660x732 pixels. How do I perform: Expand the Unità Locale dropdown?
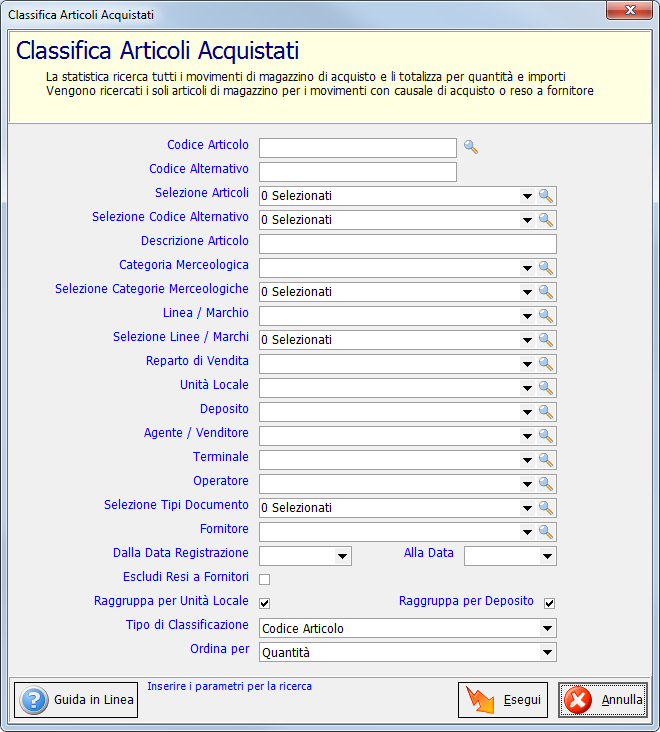[527, 388]
